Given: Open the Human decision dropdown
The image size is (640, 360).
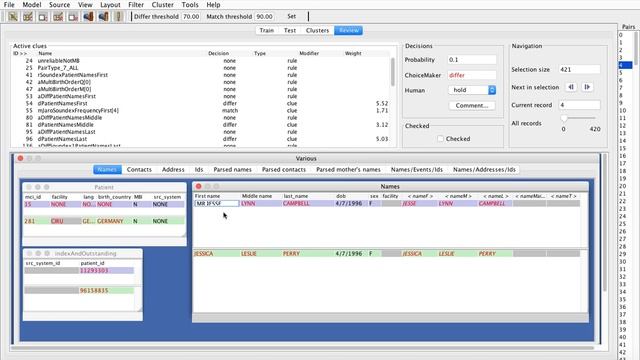Looking at the screenshot, I should [472, 90].
